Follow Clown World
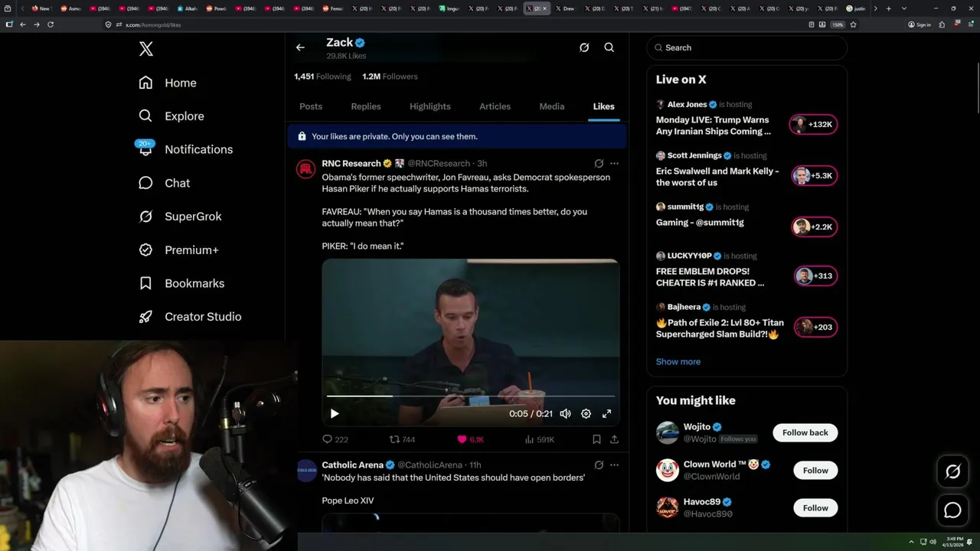The height and width of the screenshot is (551, 980). [815, 471]
